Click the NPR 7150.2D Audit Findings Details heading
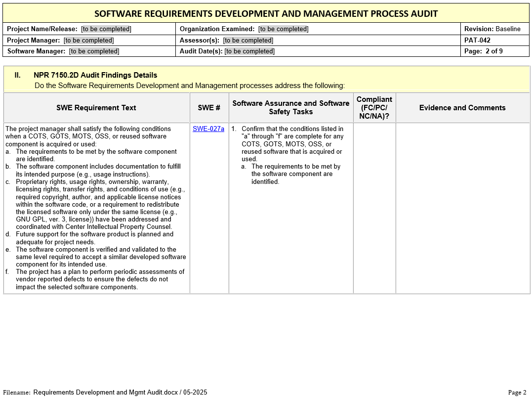This screenshot has width=532, height=398. click(x=95, y=75)
